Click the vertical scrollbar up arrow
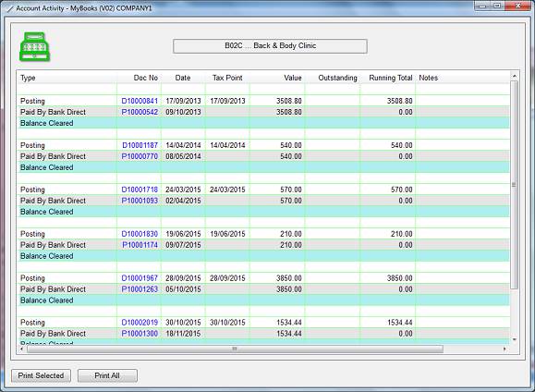This screenshot has height=392, width=535. [x=515, y=76]
